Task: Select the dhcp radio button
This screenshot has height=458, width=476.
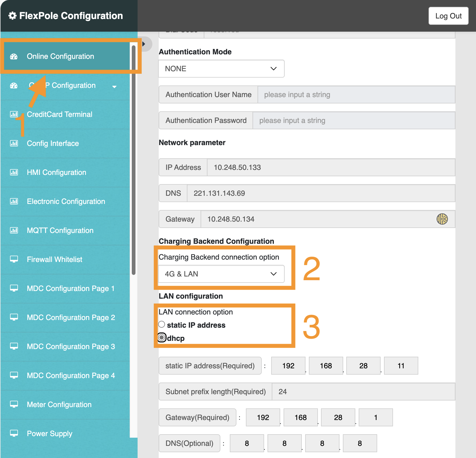Action: click(x=162, y=337)
